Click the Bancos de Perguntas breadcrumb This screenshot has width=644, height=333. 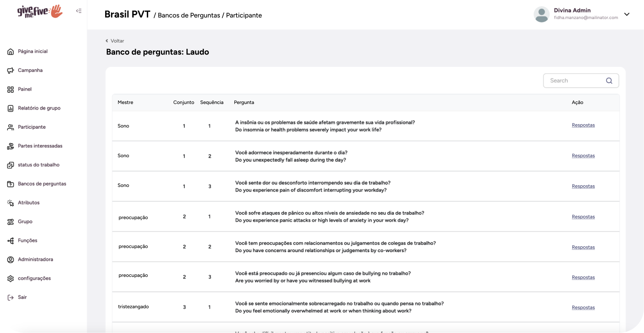click(x=189, y=15)
